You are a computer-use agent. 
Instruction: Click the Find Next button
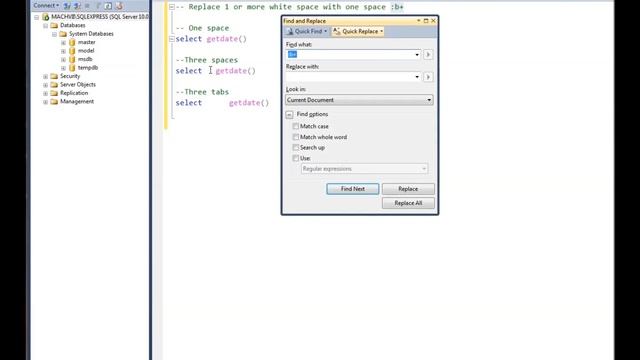tap(353, 189)
